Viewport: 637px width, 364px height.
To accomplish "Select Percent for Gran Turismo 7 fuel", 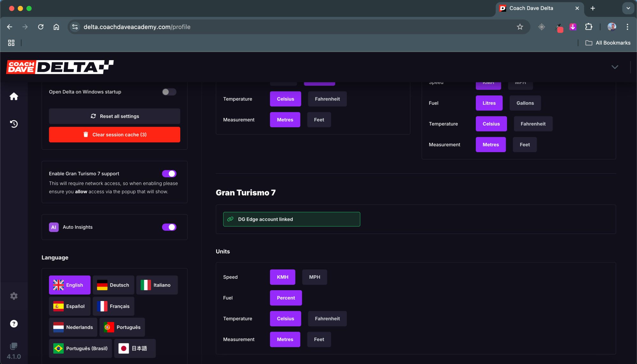I will [x=286, y=298].
